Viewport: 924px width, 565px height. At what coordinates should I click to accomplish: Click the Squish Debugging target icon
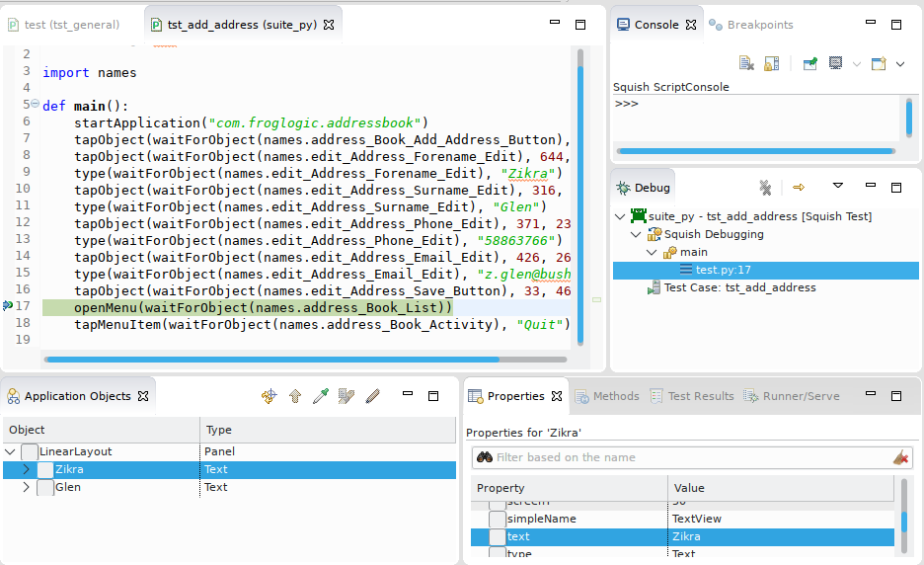[654, 234]
